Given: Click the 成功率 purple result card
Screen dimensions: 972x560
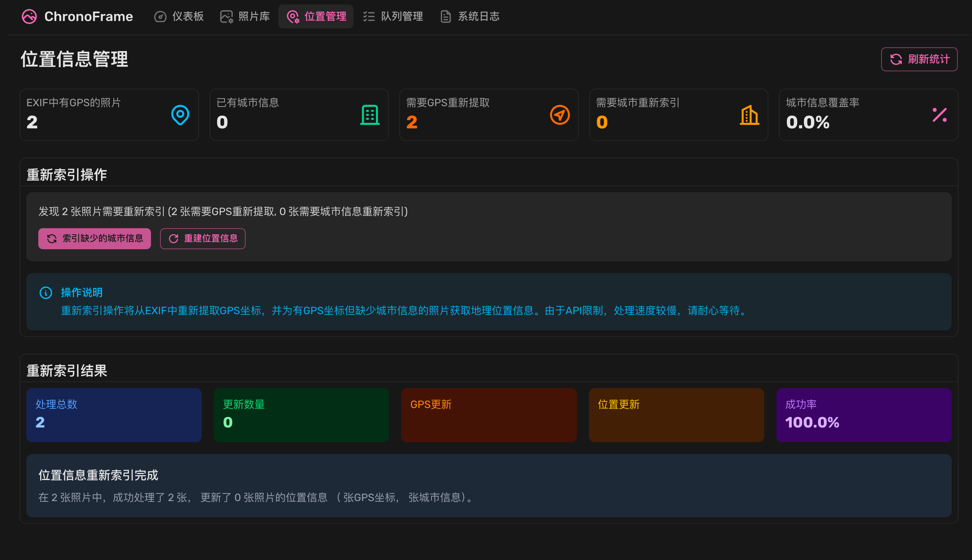Looking at the screenshot, I should coord(863,415).
